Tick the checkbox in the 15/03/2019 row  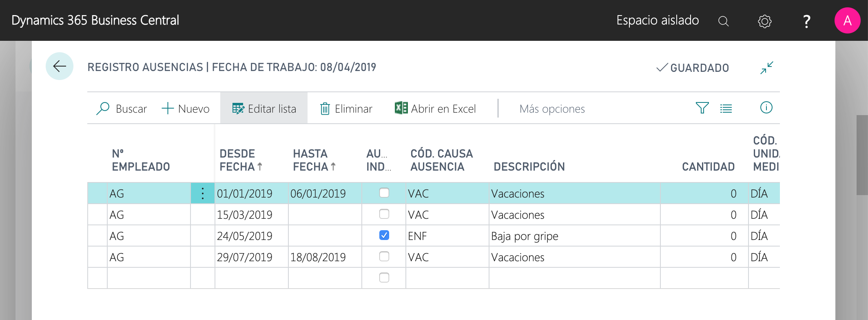(x=384, y=214)
